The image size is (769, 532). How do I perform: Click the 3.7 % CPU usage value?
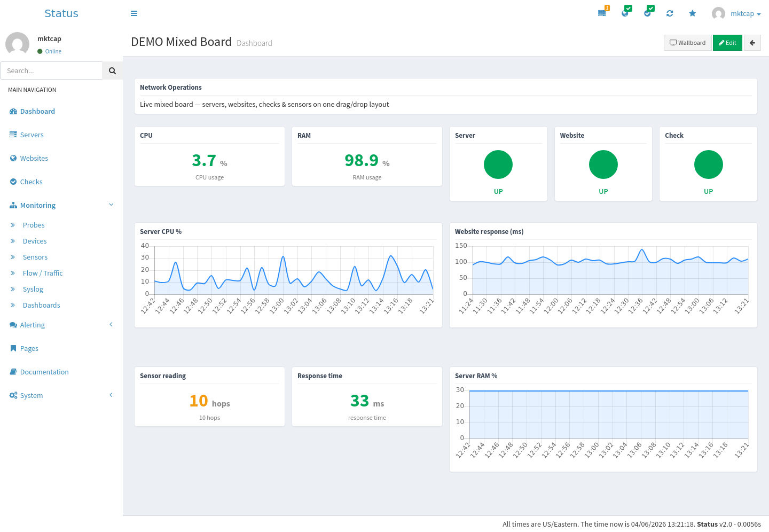209,160
